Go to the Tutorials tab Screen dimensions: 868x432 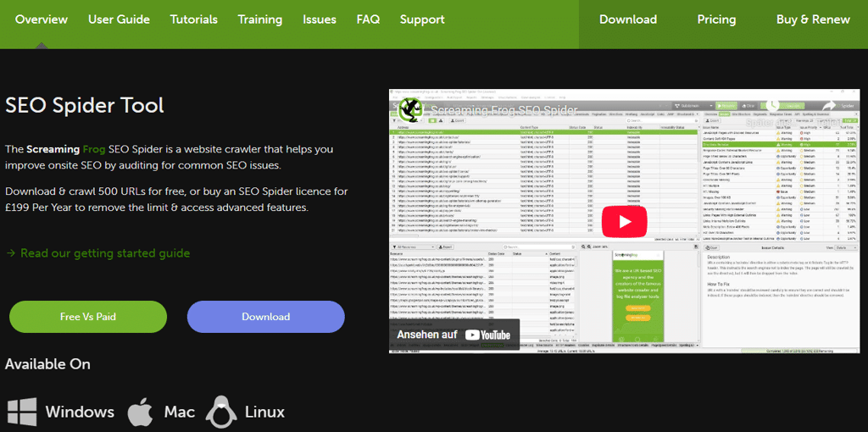point(194,19)
